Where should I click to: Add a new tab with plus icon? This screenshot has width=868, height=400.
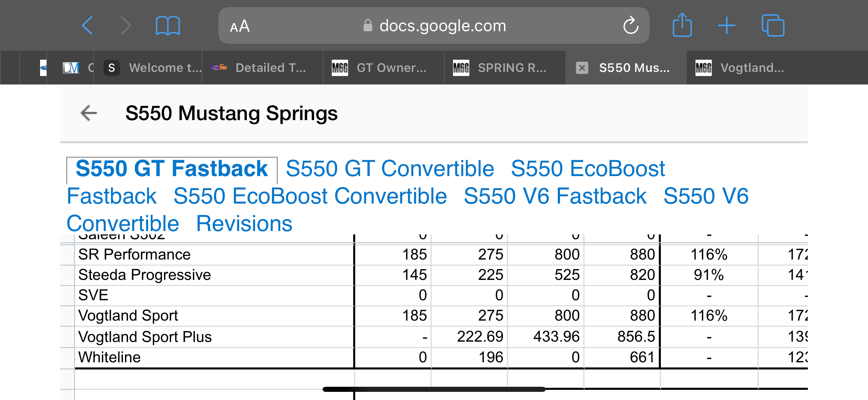point(727,25)
